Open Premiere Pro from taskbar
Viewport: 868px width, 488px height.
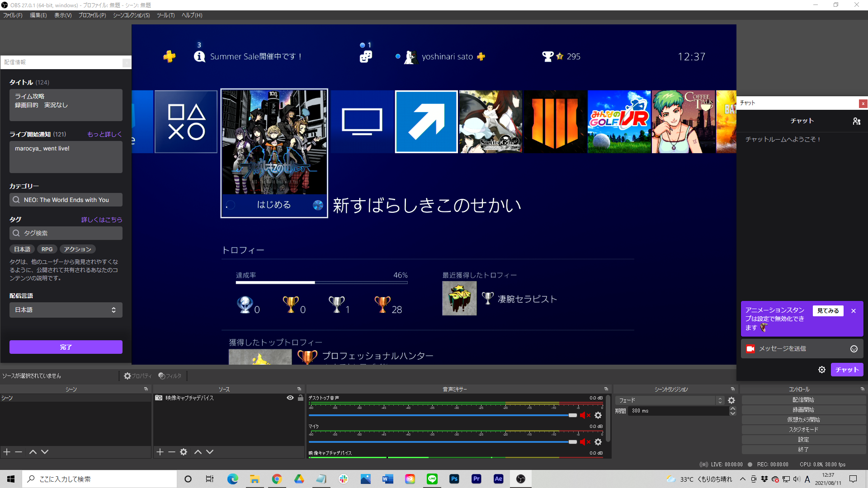click(476, 479)
